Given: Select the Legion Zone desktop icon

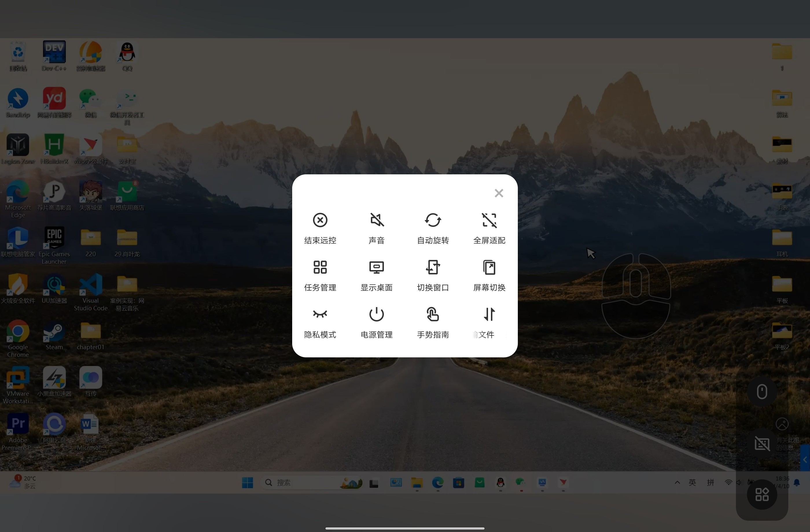Looking at the screenshot, I should coord(18,149).
